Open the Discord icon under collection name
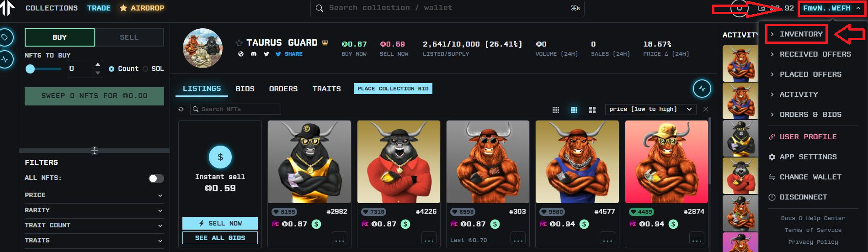The width and height of the screenshot is (868, 252). tap(254, 54)
